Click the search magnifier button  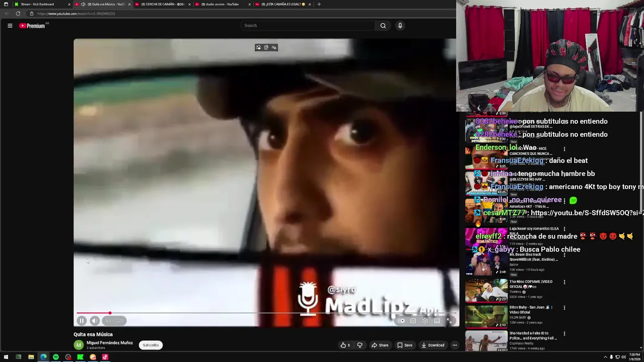pyautogui.click(x=383, y=26)
